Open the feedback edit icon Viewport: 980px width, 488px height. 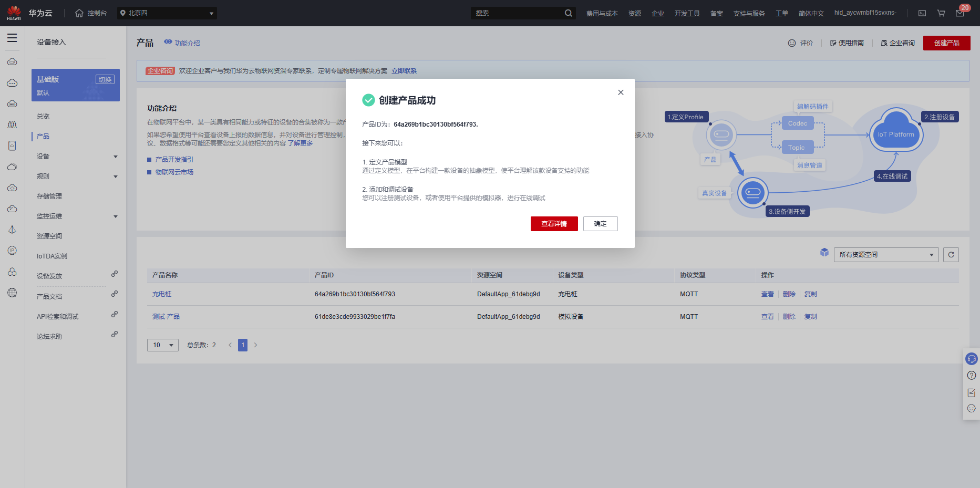click(972, 392)
